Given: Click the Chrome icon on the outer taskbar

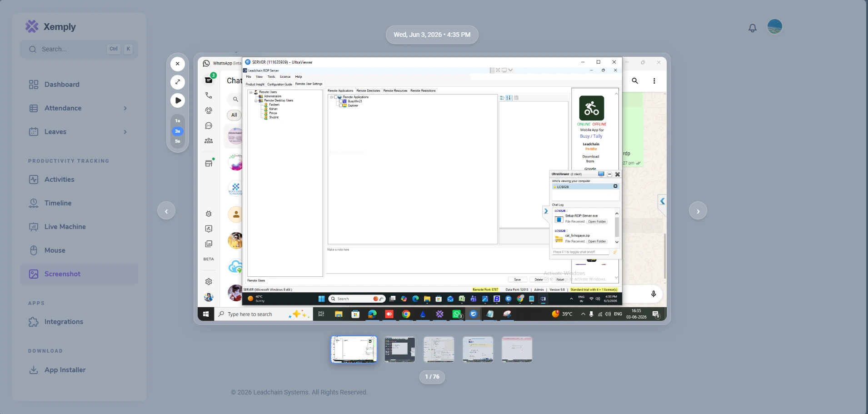Looking at the screenshot, I should point(406,314).
